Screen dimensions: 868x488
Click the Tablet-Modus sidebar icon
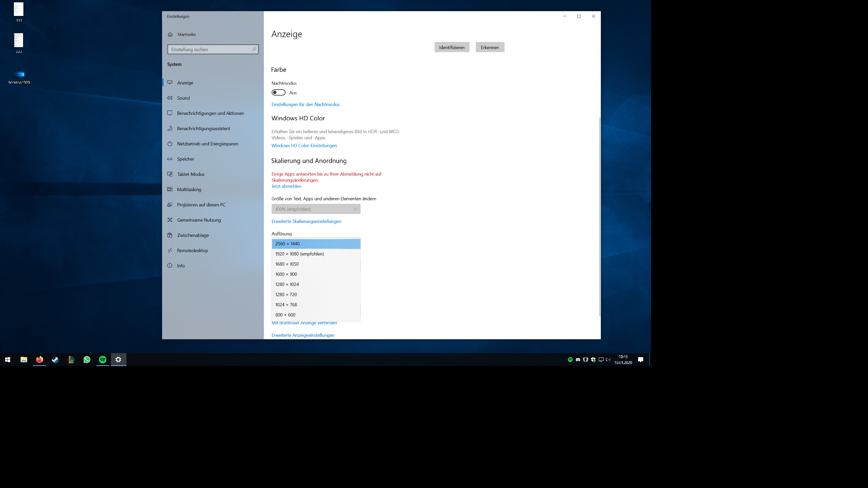point(170,174)
